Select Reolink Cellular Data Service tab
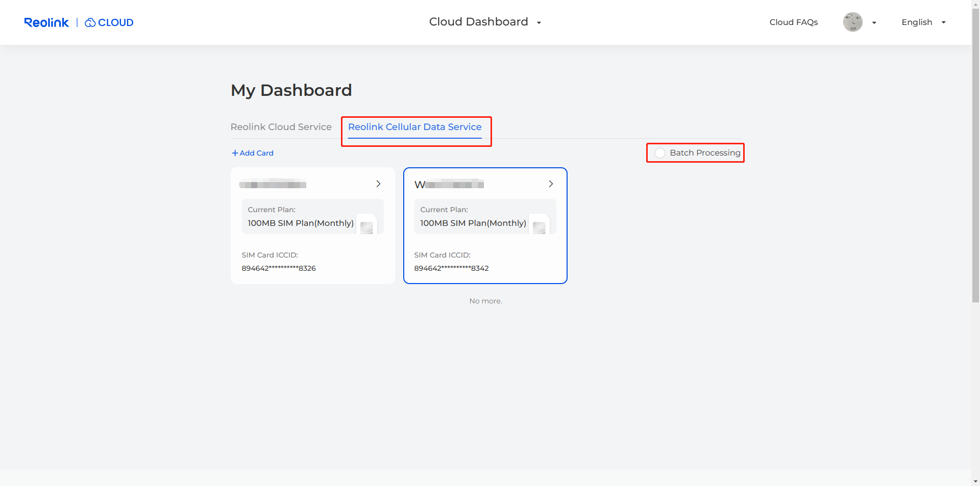Image resolution: width=980 pixels, height=486 pixels. coord(415,127)
